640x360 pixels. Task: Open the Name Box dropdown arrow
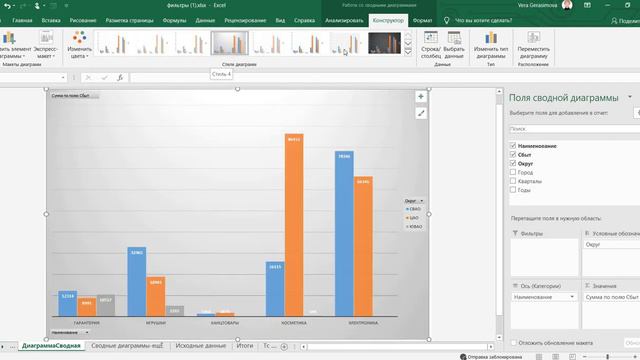coord(63,78)
